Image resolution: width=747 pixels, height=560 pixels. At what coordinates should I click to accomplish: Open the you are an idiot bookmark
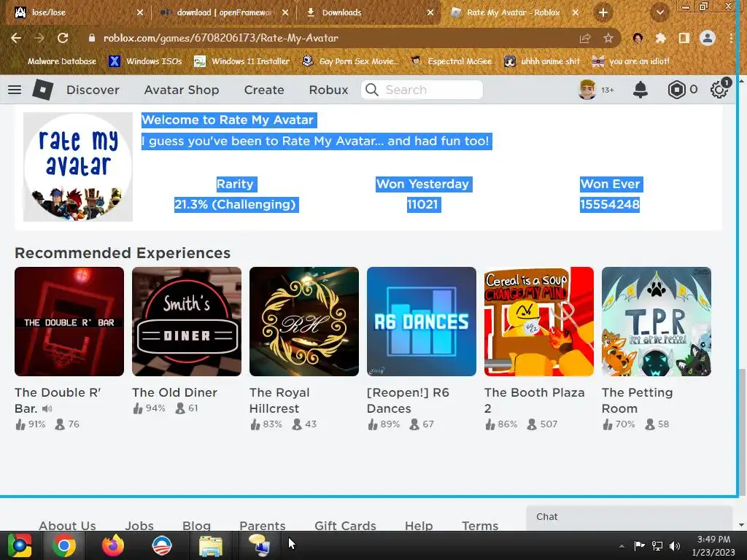[x=631, y=61]
